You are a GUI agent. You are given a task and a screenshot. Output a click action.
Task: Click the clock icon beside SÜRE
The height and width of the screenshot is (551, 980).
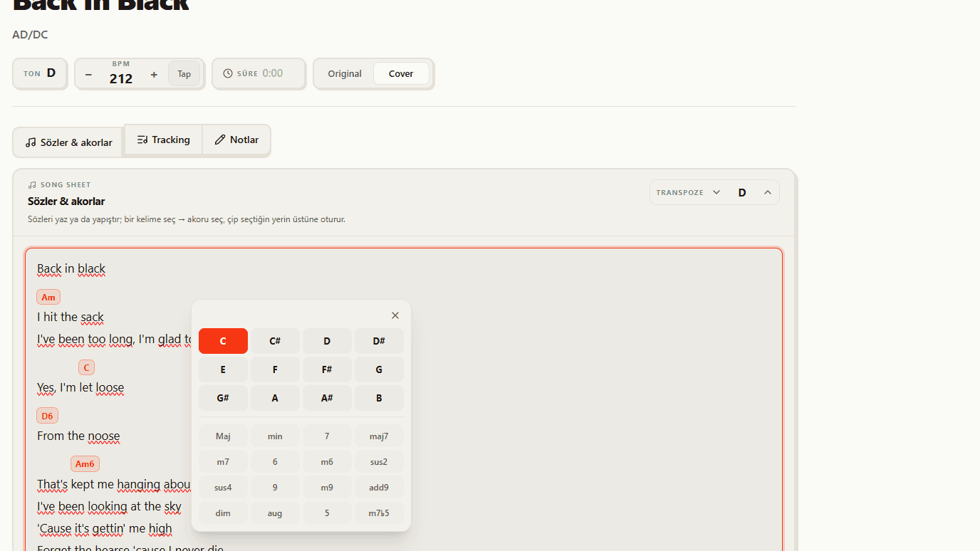228,73
